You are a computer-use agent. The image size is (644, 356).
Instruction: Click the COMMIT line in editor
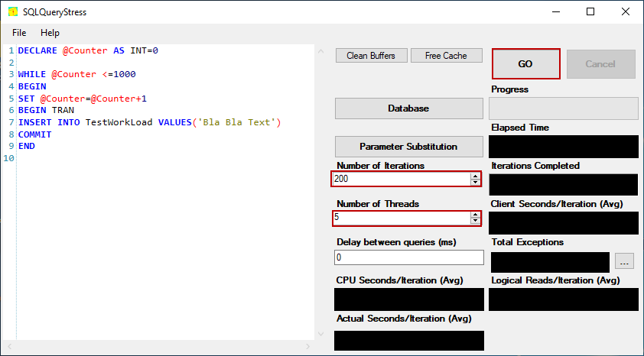[35, 134]
